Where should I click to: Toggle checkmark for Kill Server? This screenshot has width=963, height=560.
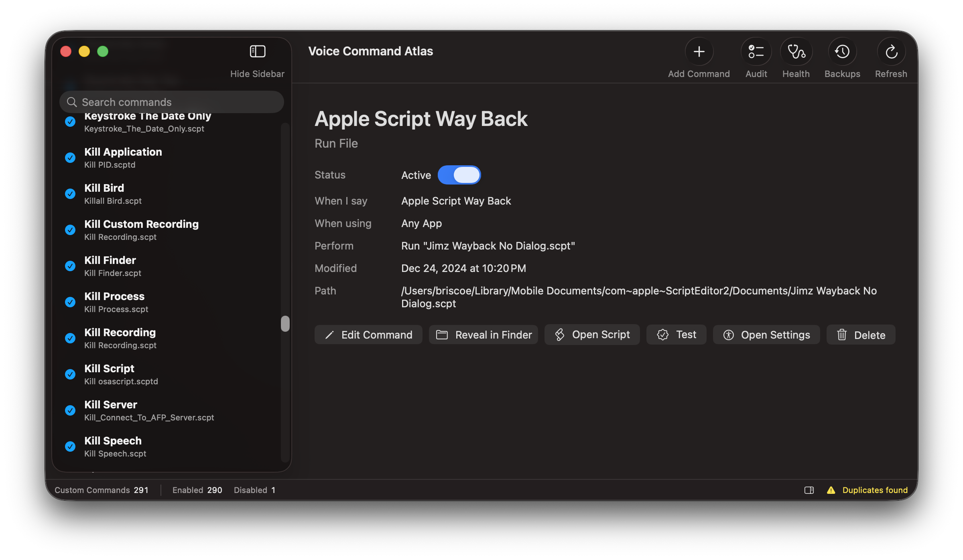pyautogui.click(x=70, y=410)
